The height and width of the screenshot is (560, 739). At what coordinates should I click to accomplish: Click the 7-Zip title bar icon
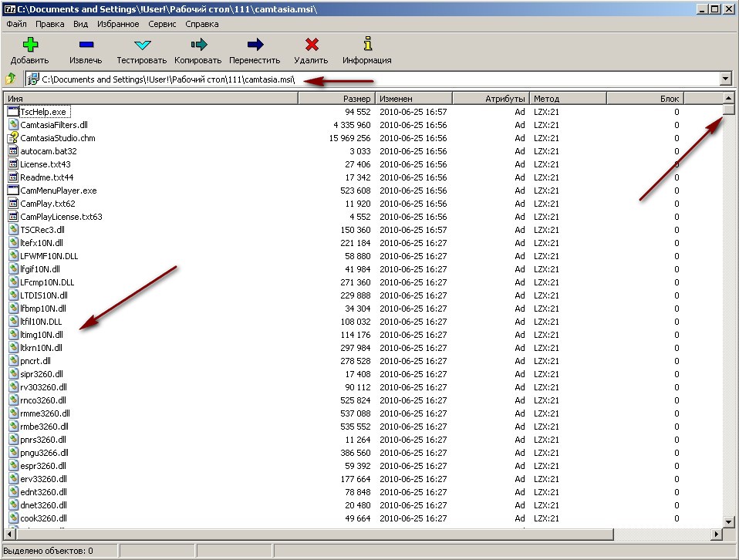point(9,8)
